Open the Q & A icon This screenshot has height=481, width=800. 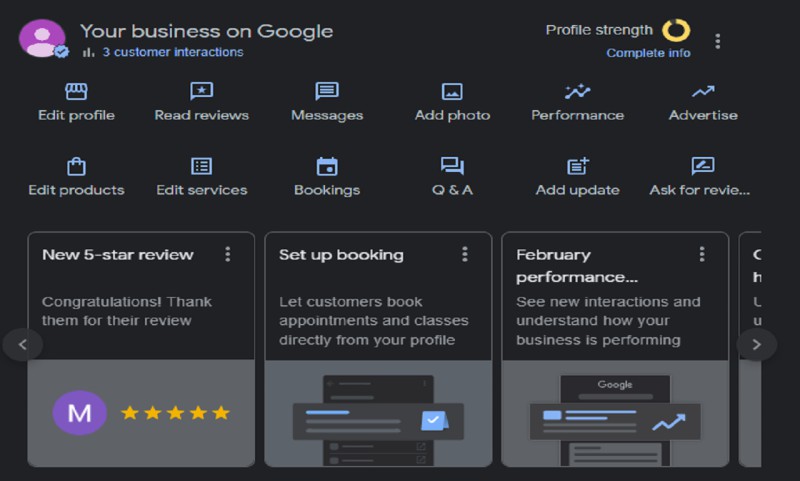pos(452,166)
